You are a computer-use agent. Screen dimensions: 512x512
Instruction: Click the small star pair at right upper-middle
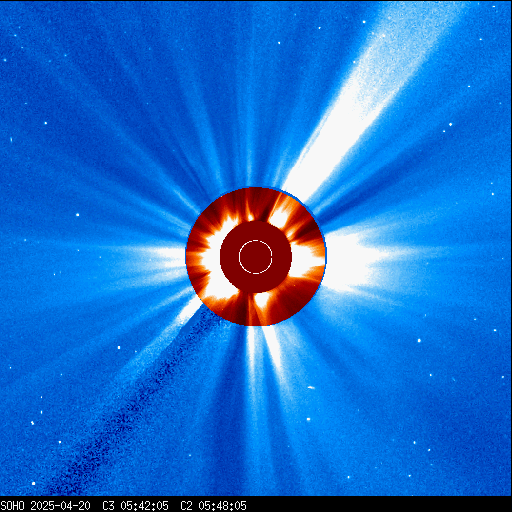point(447,128)
